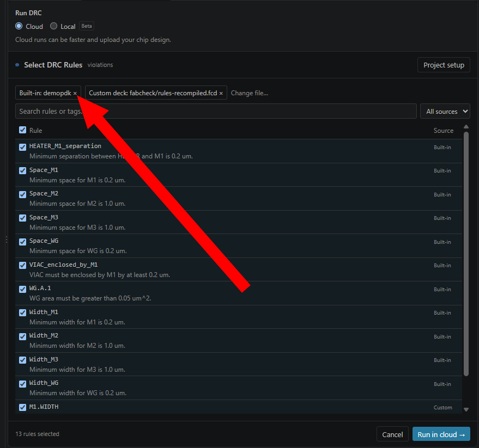Uncheck the Space_M2 rule checkbox
The height and width of the screenshot is (448, 479).
coord(22,194)
